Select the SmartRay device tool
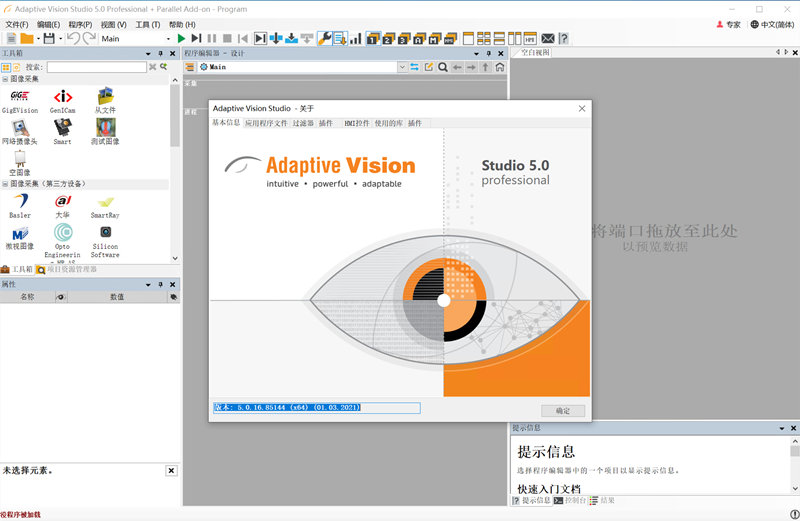 click(x=105, y=206)
